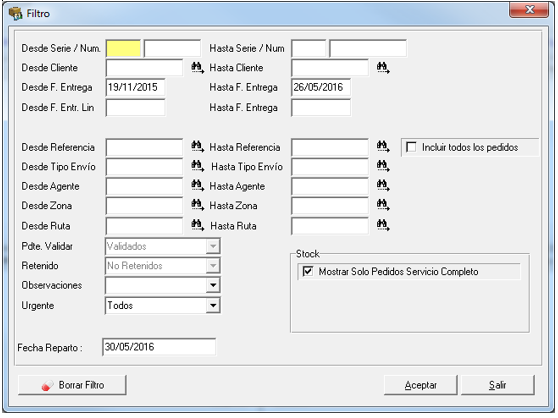Open agent lookup beside Desde Agente
This screenshot has height=418, width=558.
pos(198,186)
